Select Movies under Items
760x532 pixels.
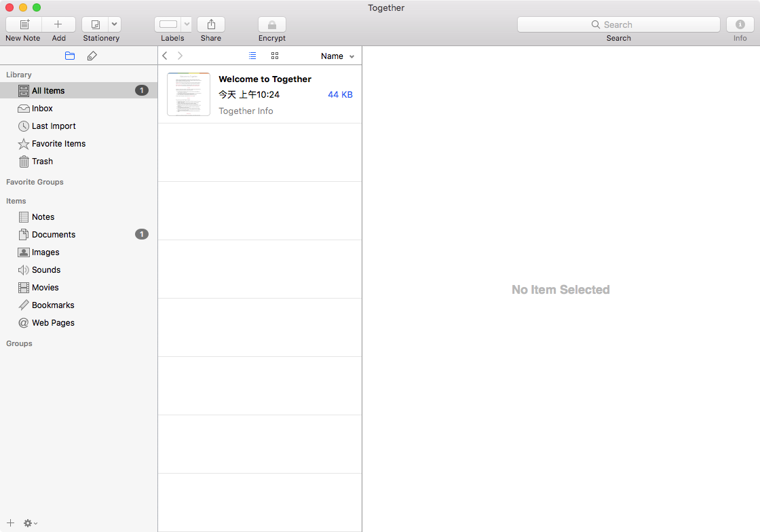(79, 287)
